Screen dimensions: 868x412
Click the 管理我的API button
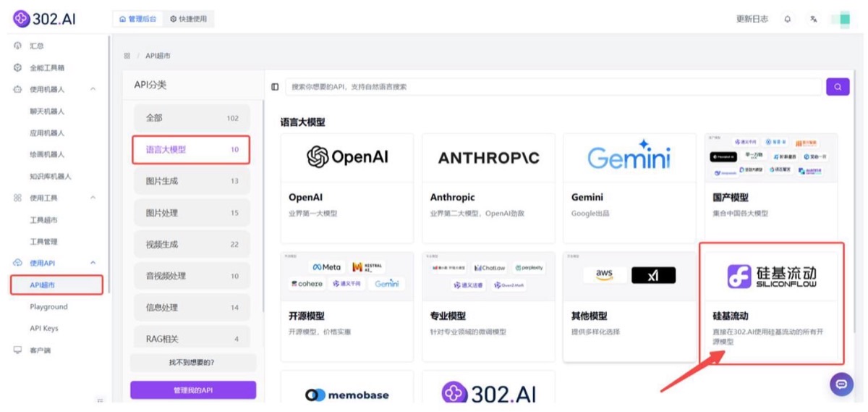(193, 390)
